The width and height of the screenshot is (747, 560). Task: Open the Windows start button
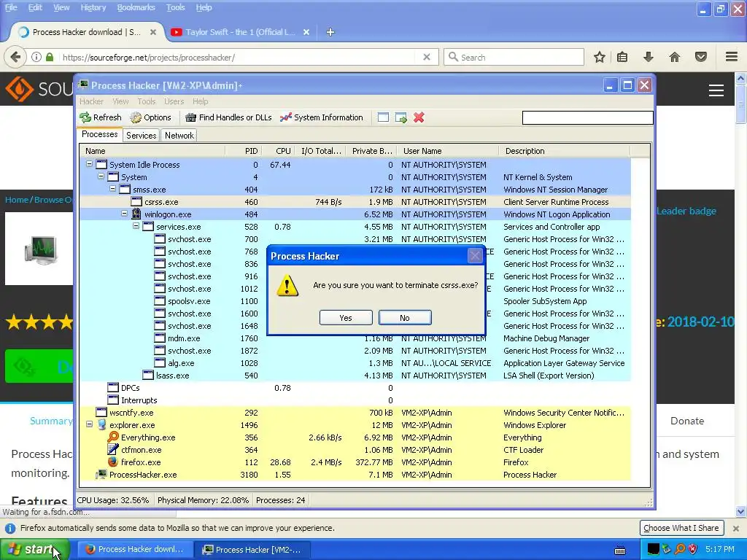point(35,549)
